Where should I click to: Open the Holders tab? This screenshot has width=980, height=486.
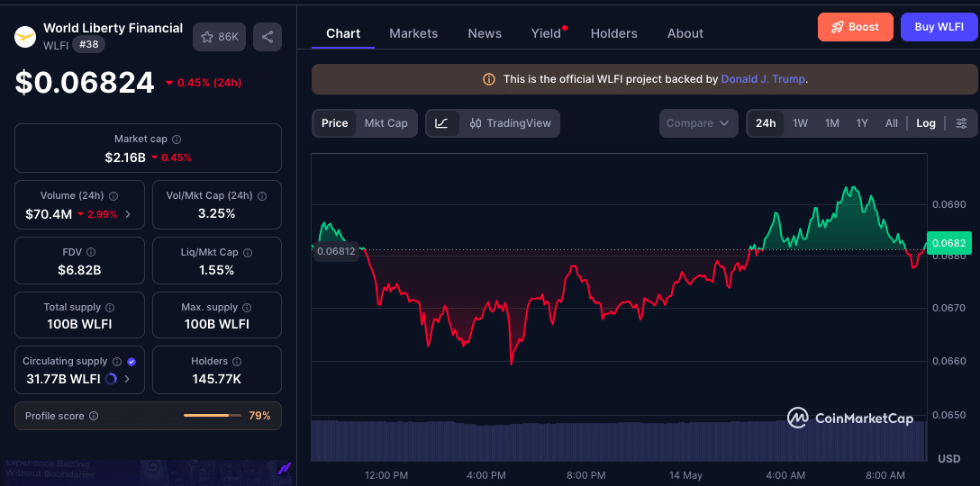coord(613,33)
